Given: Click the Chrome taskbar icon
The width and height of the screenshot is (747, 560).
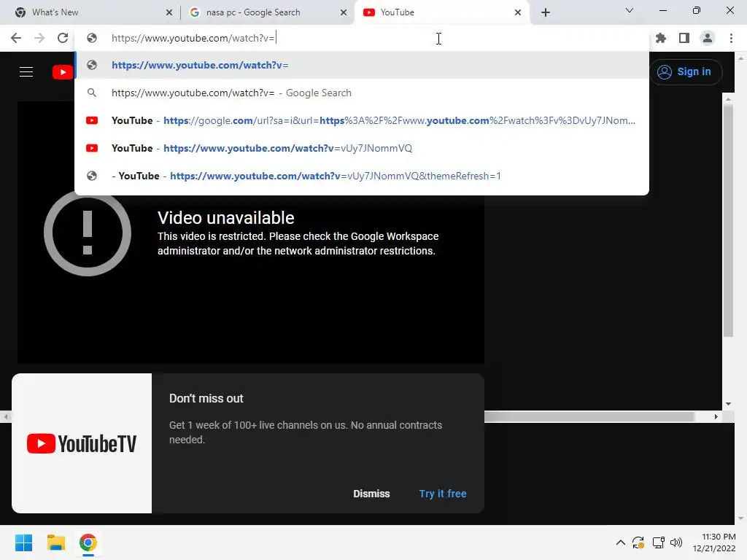Looking at the screenshot, I should pyautogui.click(x=88, y=542).
